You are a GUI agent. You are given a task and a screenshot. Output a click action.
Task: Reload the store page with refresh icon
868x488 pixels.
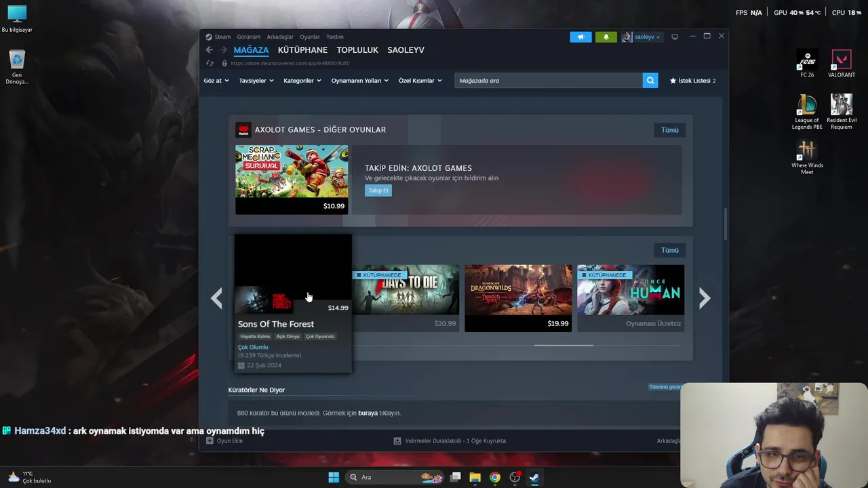pos(210,63)
